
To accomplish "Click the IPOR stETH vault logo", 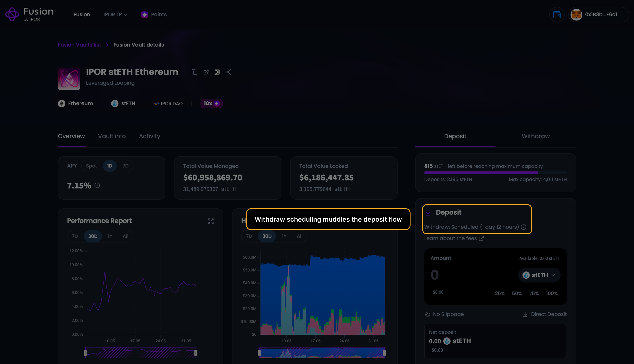I will (x=69, y=79).
